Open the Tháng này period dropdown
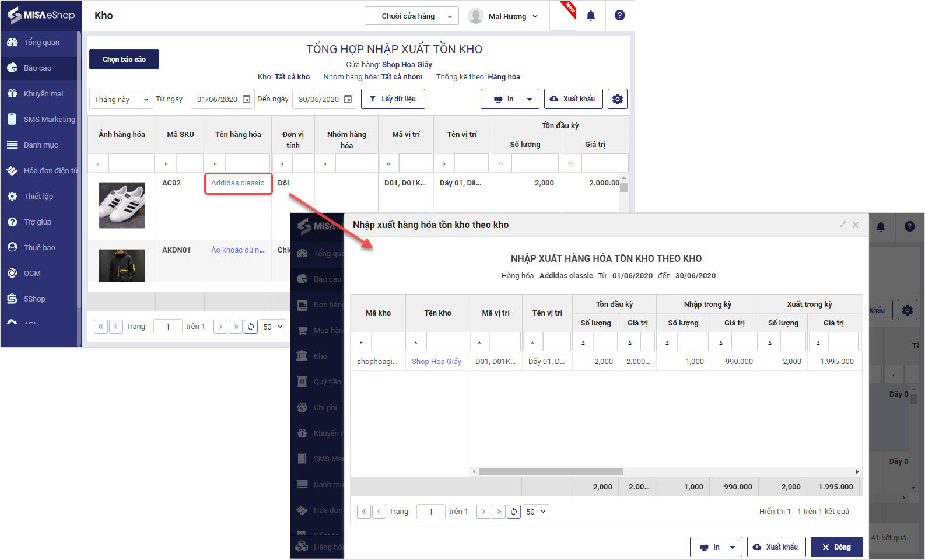This screenshot has height=560, width=925. point(121,99)
